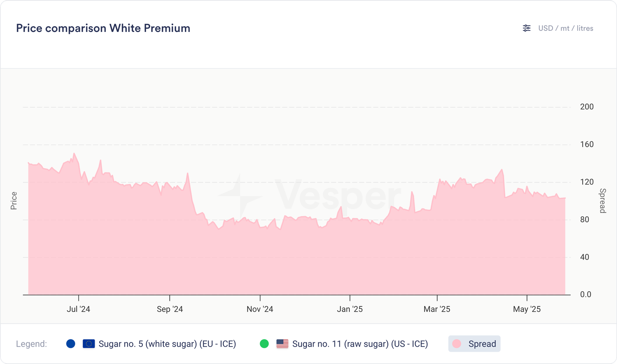Click the Jul '24 x-axis label
Image resolution: width=617 pixels, height=364 pixels.
point(78,309)
